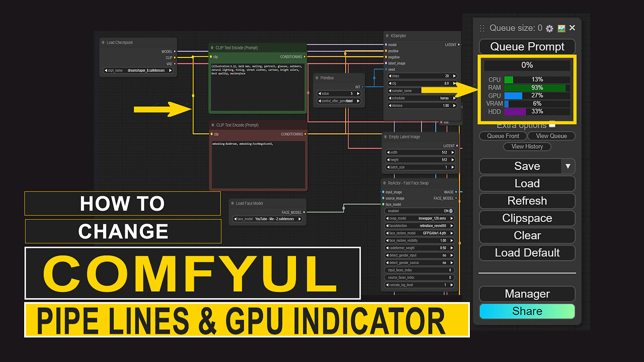Click the VRAM usage bar

tap(537, 104)
